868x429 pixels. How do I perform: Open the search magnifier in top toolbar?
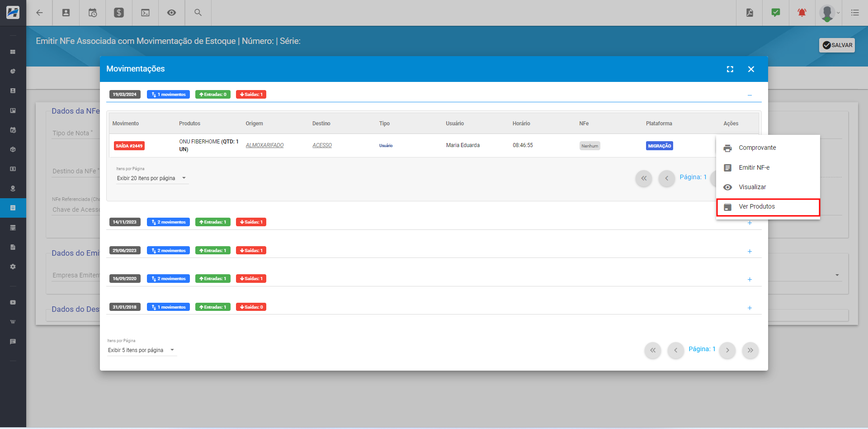(x=198, y=13)
